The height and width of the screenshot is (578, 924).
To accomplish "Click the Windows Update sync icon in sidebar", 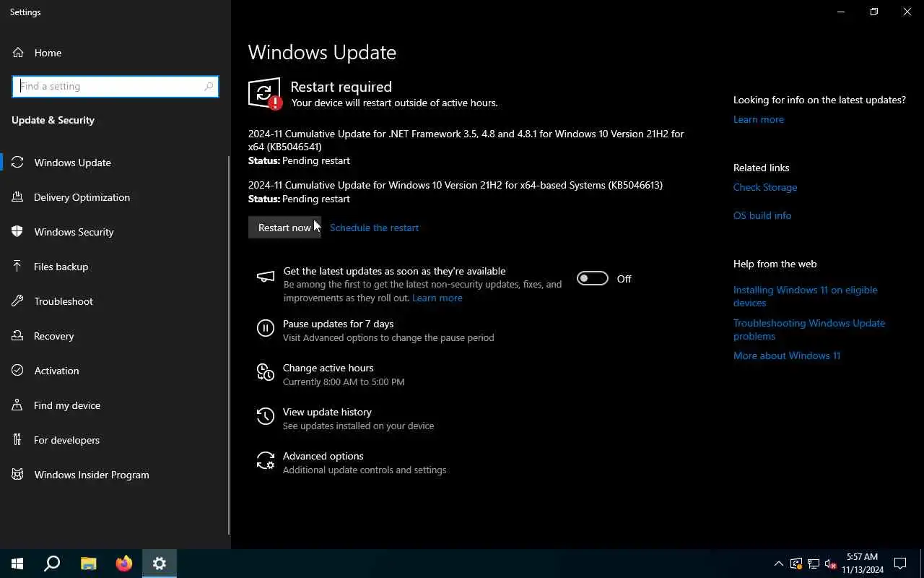I will (18, 163).
